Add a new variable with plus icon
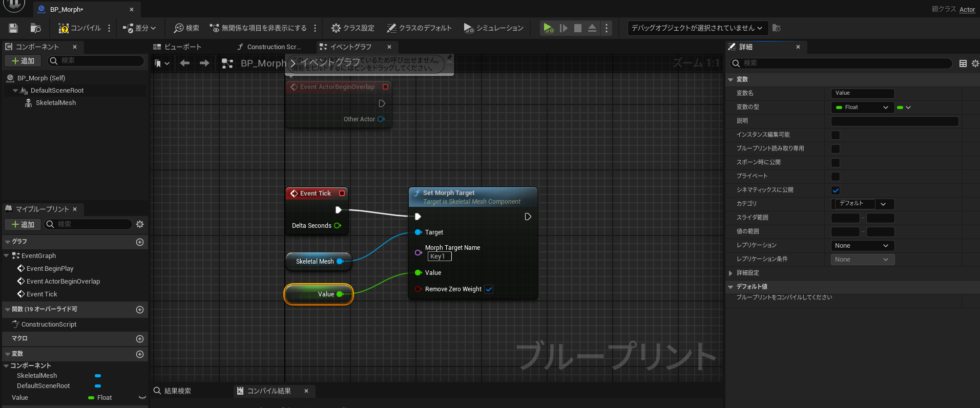This screenshot has height=408, width=980. (140, 354)
